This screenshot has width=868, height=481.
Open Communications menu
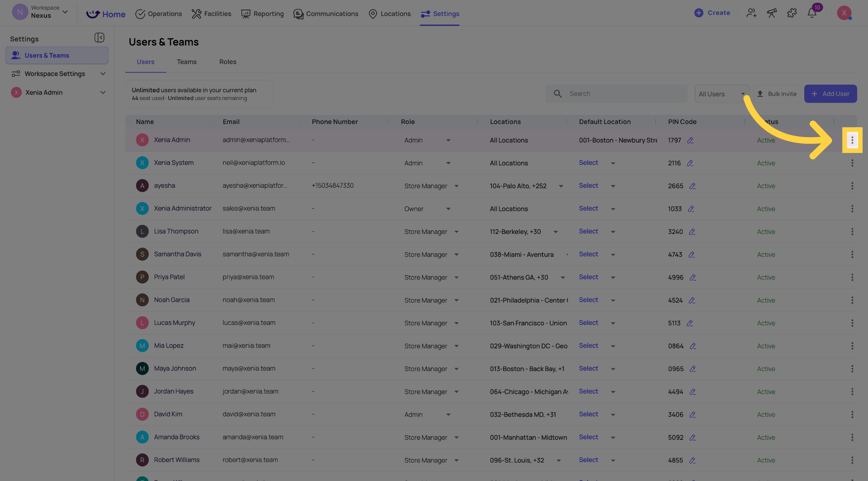pyautogui.click(x=325, y=14)
